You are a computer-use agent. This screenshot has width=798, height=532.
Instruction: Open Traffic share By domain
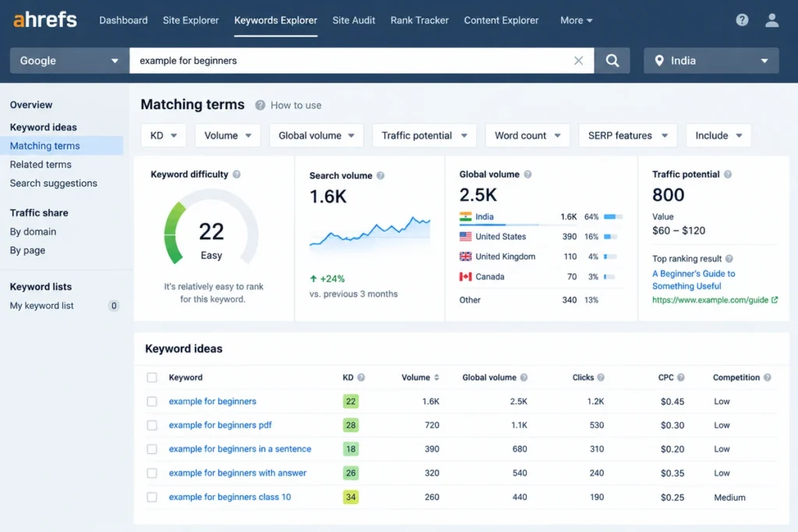click(33, 231)
